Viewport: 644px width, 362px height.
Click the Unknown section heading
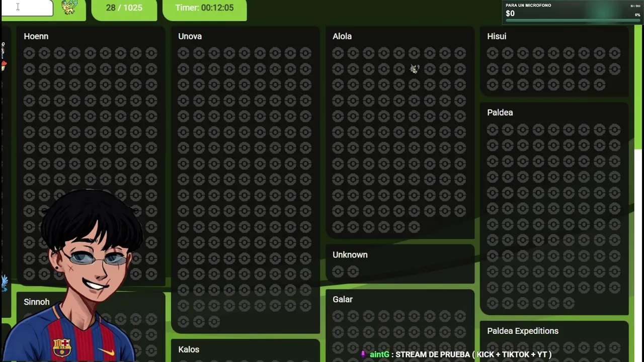pos(350,255)
